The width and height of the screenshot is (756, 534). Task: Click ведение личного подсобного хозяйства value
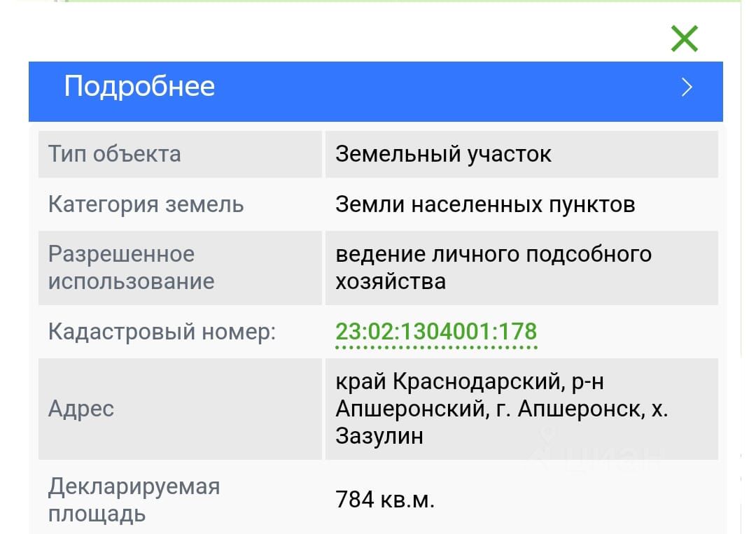click(493, 267)
